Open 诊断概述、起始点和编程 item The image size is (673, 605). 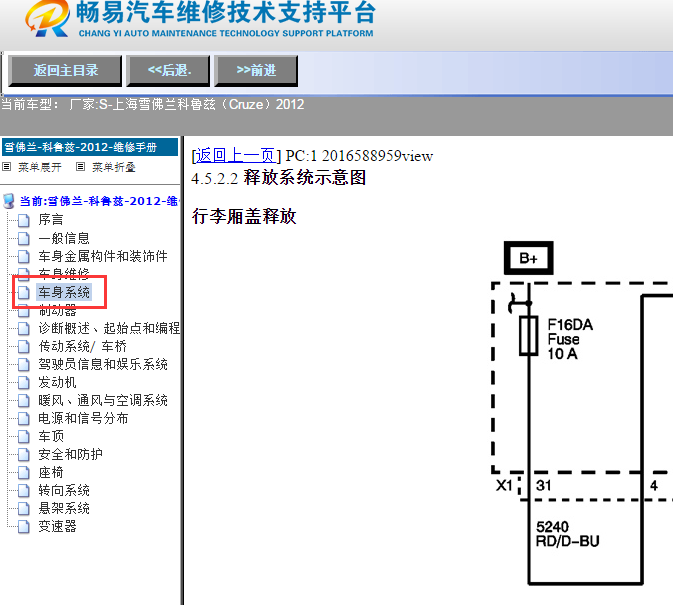coord(109,328)
